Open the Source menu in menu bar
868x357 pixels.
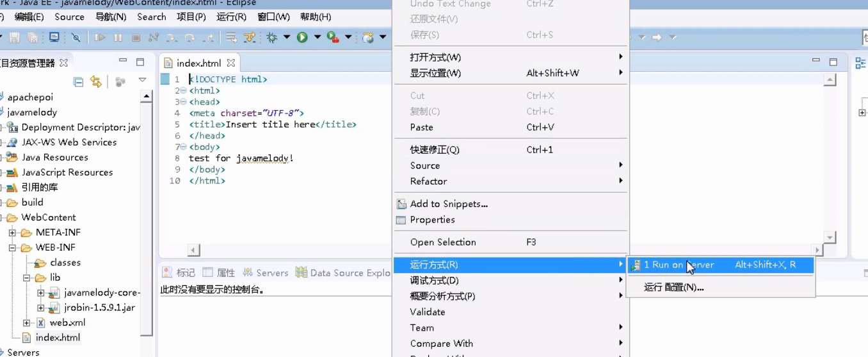click(x=69, y=17)
